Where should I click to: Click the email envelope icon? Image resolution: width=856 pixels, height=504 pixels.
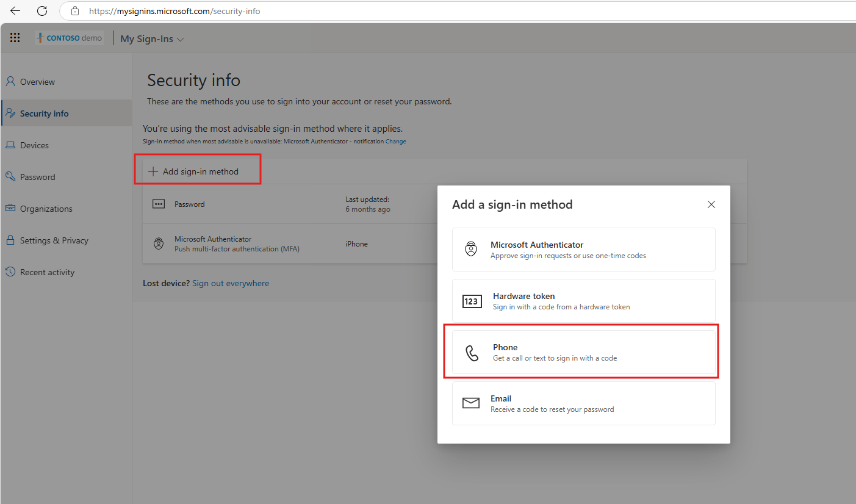point(471,403)
